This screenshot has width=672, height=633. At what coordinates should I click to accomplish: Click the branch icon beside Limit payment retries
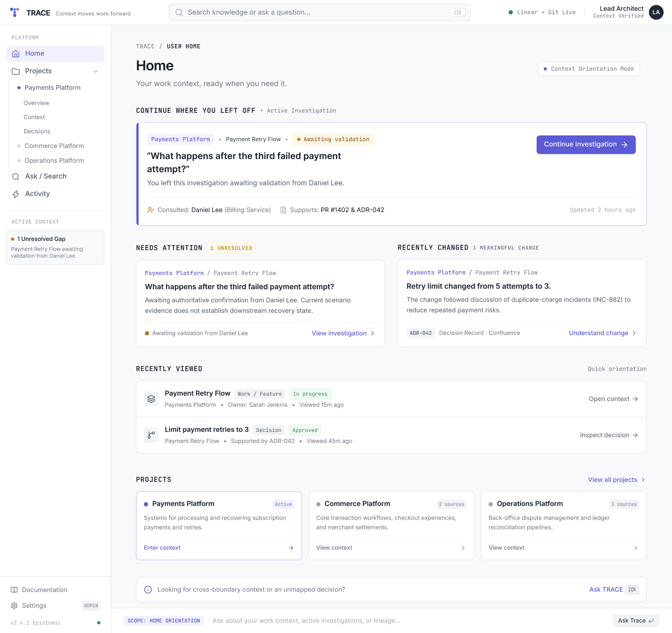(151, 435)
